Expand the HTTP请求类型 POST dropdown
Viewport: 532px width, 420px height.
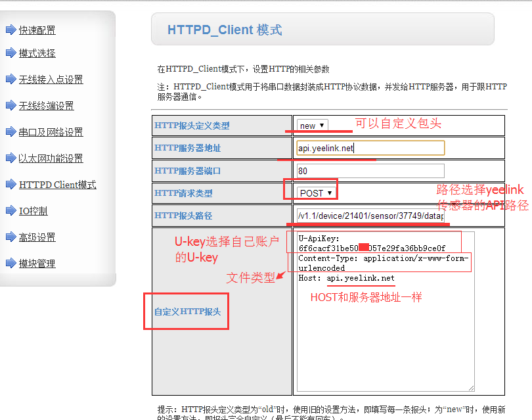tap(315, 193)
